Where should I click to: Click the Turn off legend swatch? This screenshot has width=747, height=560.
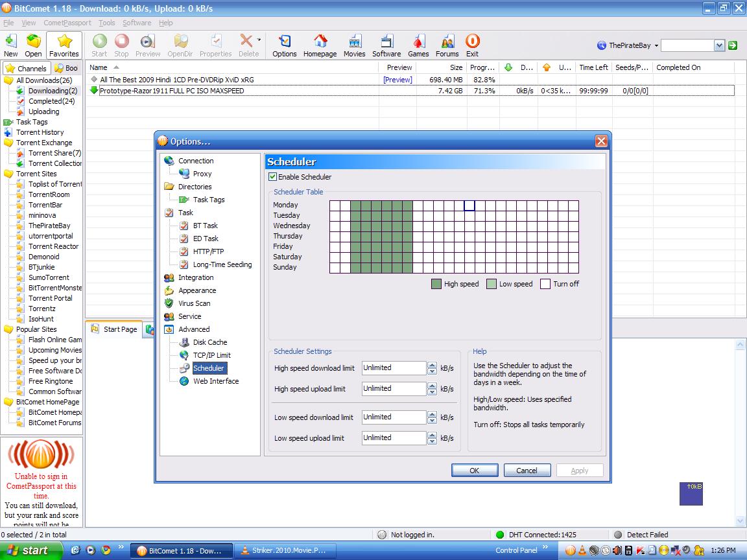pos(545,285)
